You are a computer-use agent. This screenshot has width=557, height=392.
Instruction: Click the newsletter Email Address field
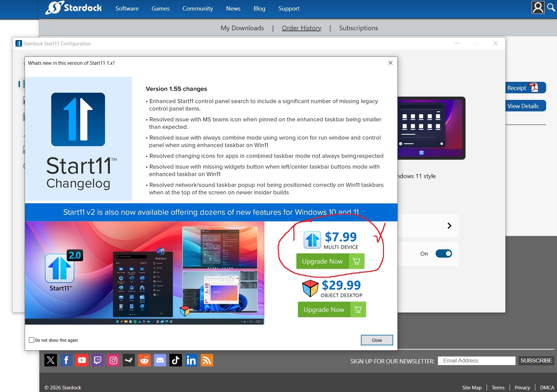click(x=476, y=360)
